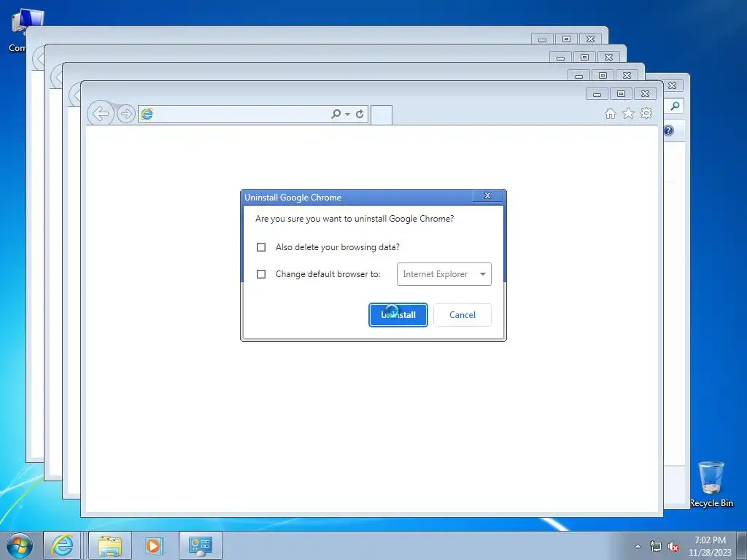Launch Internet Explorer from the taskbar

(63, 545)
